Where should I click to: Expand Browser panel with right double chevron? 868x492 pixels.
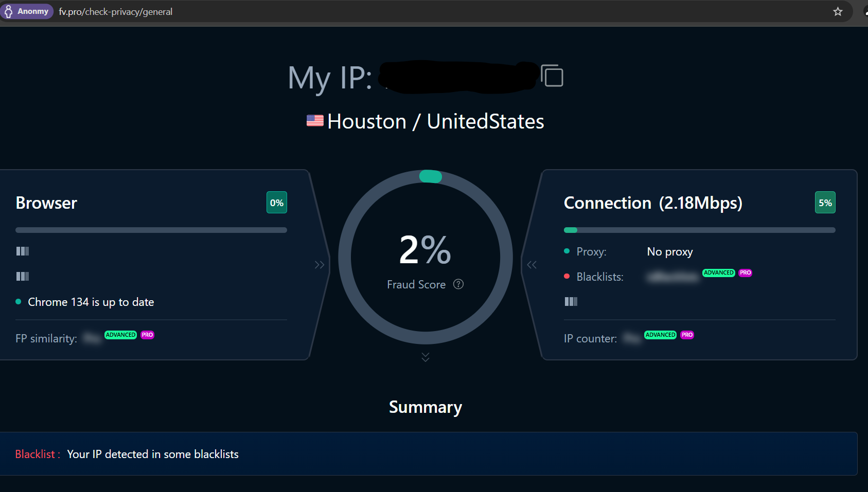coord(320,265)
